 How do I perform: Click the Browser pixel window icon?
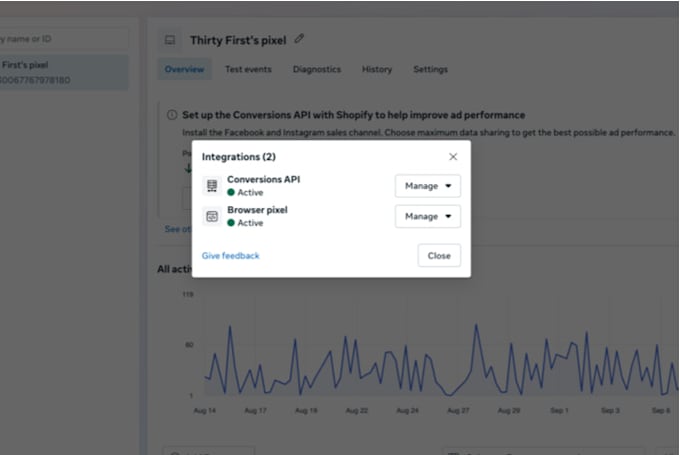(212, 216)
